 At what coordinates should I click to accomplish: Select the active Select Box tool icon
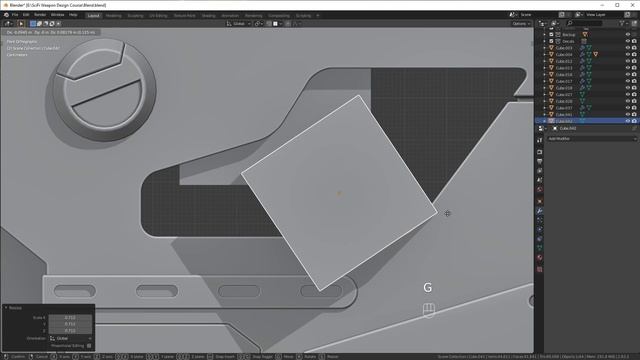point(21,24)
